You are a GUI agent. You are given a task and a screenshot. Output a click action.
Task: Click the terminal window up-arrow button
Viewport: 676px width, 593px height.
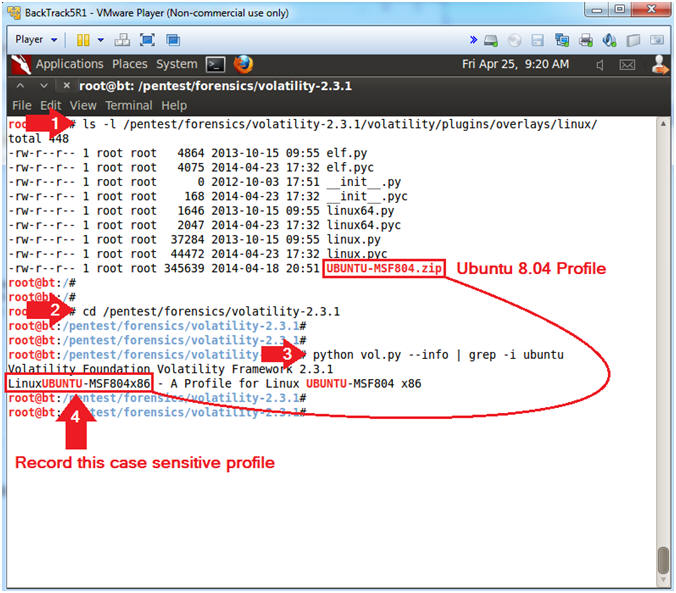click(20, 86)
